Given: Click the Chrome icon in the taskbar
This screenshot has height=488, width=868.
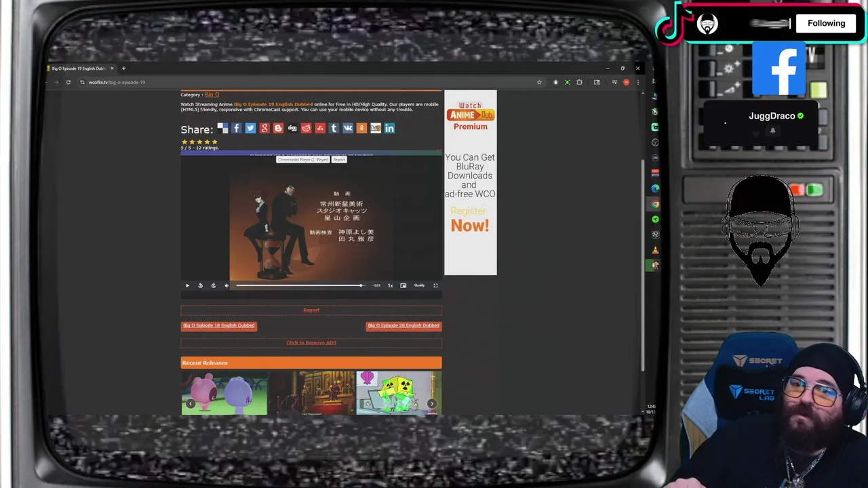Looking at the screenshot, I should tap(655, 203).
